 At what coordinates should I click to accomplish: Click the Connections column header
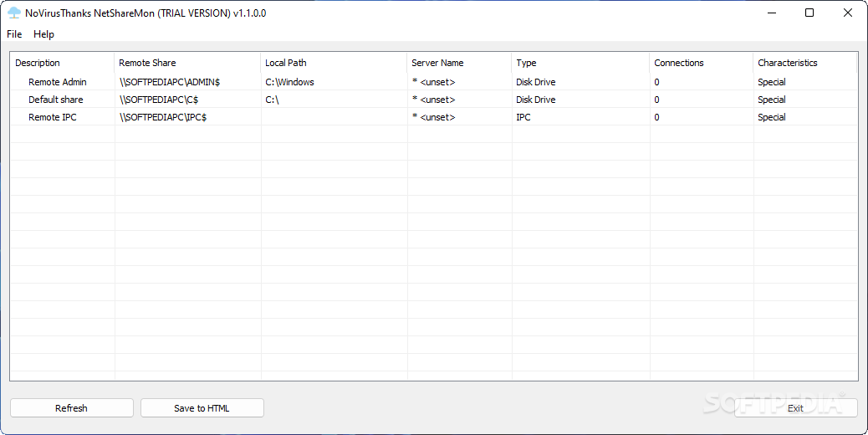(702, 63)
